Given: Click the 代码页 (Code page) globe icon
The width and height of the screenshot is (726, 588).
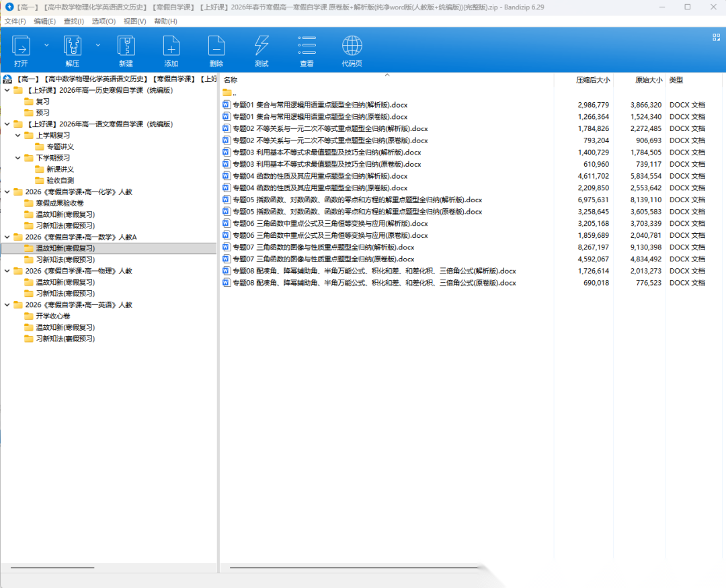Looking at the screenshot, I should click(x=352, y=46).
